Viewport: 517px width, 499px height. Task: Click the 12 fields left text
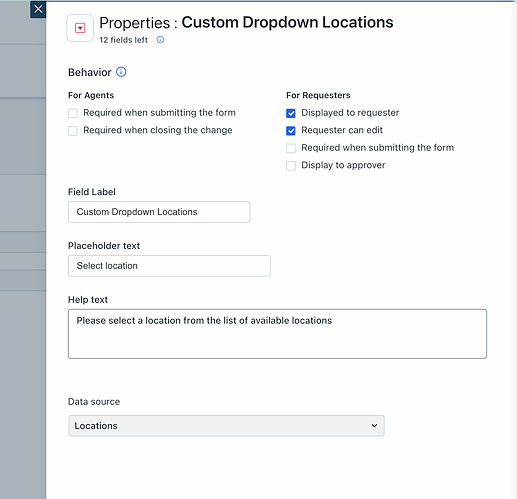coord(123,40)
